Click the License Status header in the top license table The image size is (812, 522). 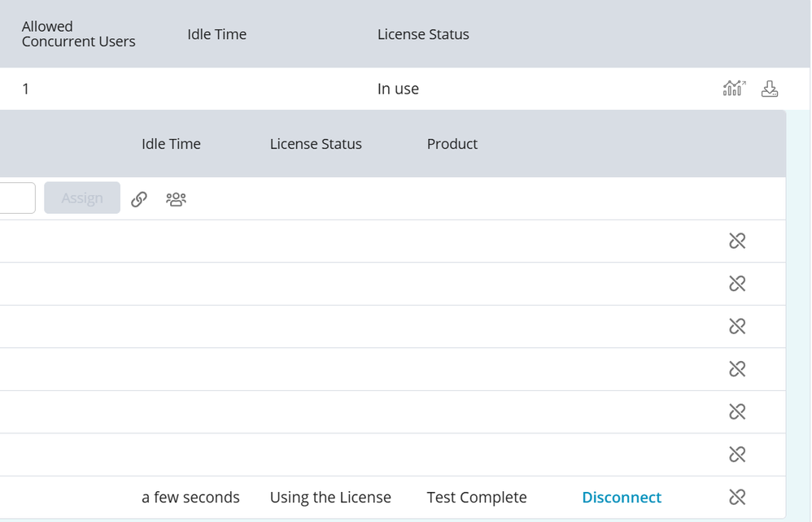423,34
